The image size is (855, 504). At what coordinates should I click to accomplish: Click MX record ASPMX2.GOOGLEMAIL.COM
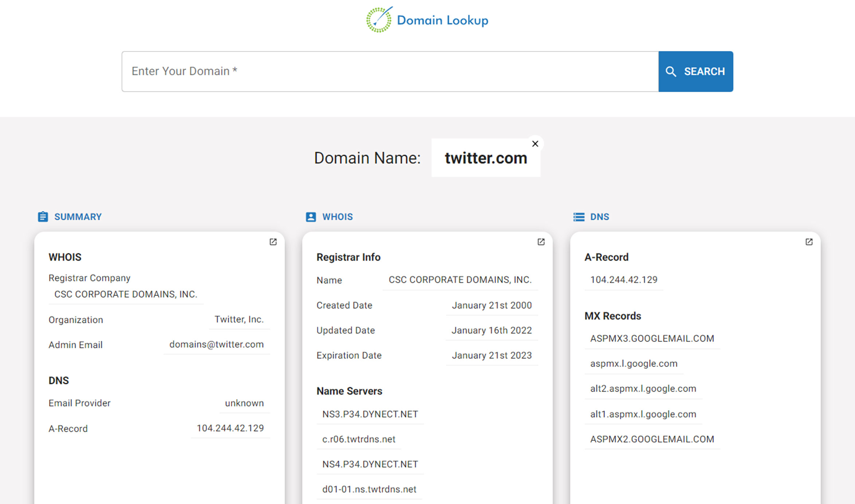(x=652, y=439)
